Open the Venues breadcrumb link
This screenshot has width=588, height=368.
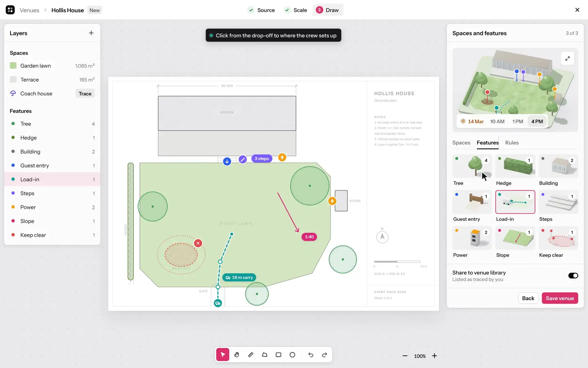pyautogui.click(x=29, y=10)
